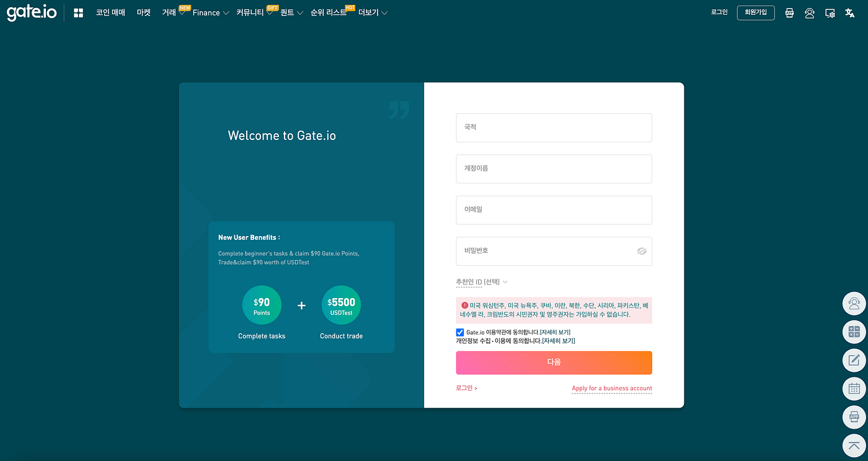Click the NEW badge on 거래
868x461 pixels.
point(185,8)
